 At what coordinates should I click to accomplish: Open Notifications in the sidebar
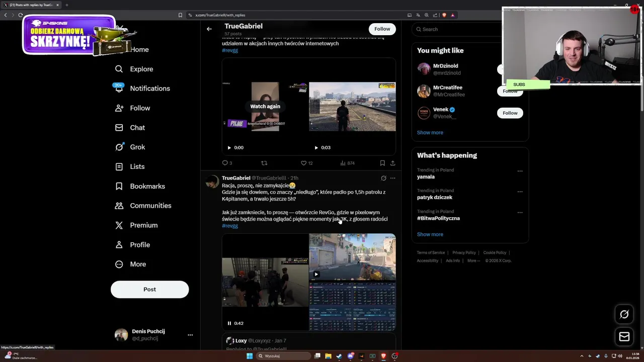pyautogui.click(x=142, y=88)
